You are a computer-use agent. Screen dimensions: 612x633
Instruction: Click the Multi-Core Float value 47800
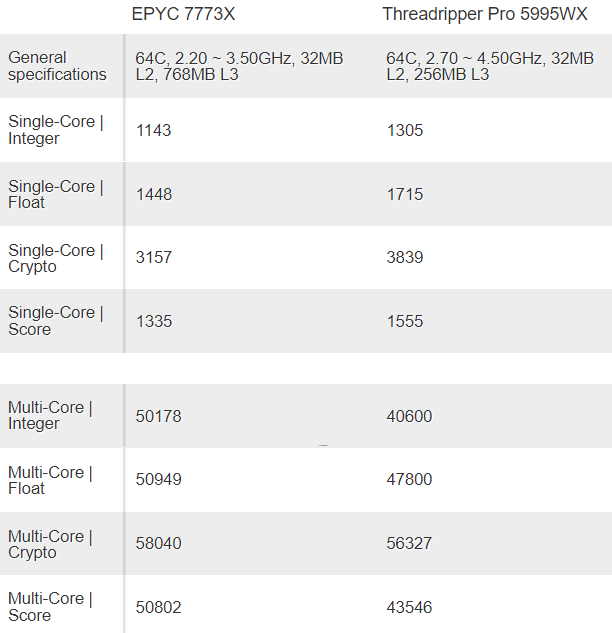coord(409,480)
